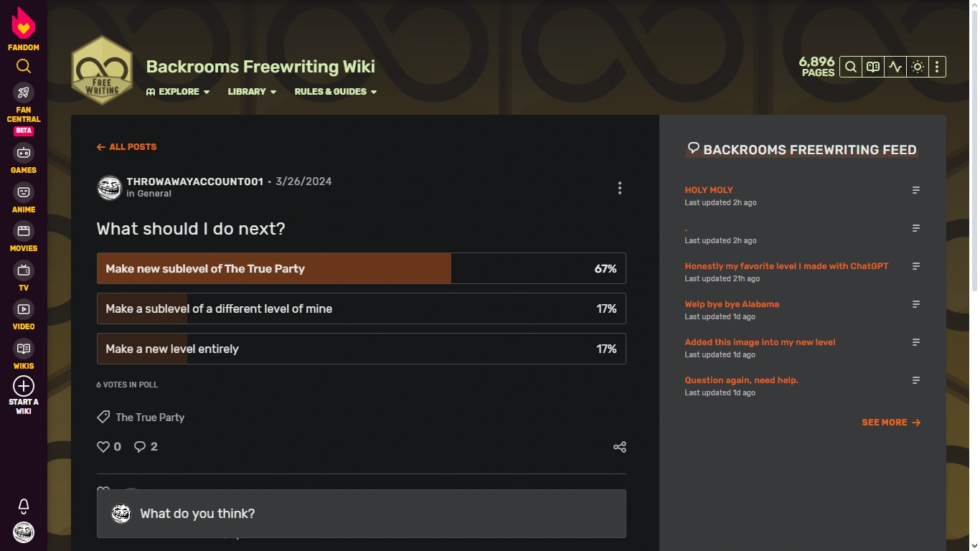Viewport: 980px width, 551px height.
Task: Expand the Explore dropdown menu
Action: pos(178,92)
